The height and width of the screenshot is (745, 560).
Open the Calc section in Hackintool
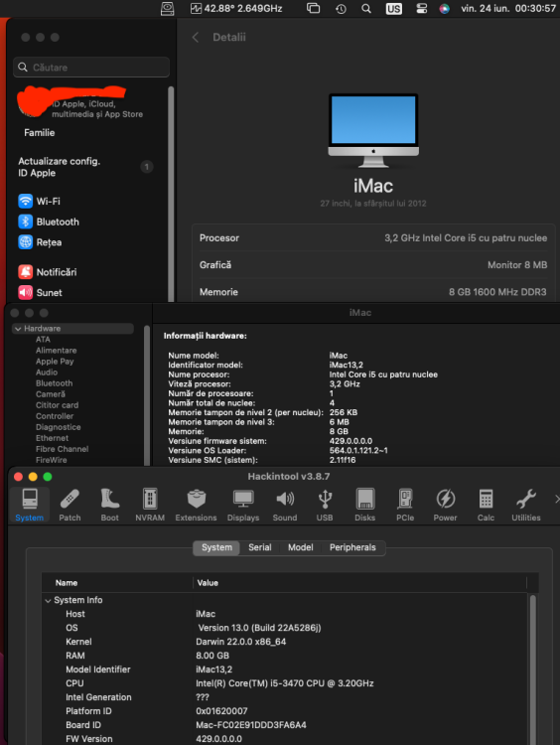tap(486, 505)
